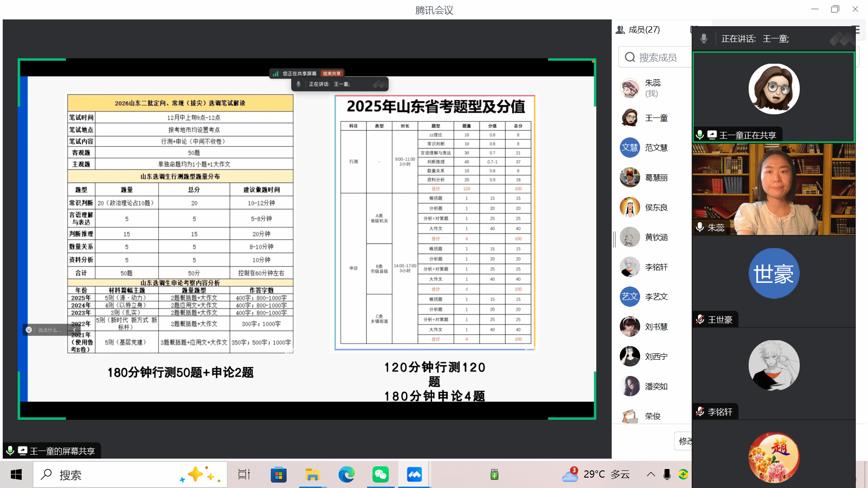Click the Task View icon

[x=244, y=474]
